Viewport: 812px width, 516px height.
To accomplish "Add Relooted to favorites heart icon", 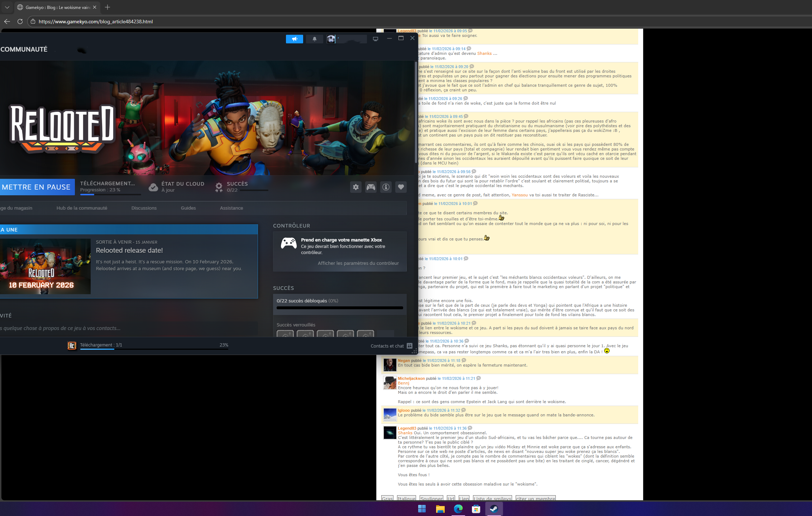I will coord(401,187).
